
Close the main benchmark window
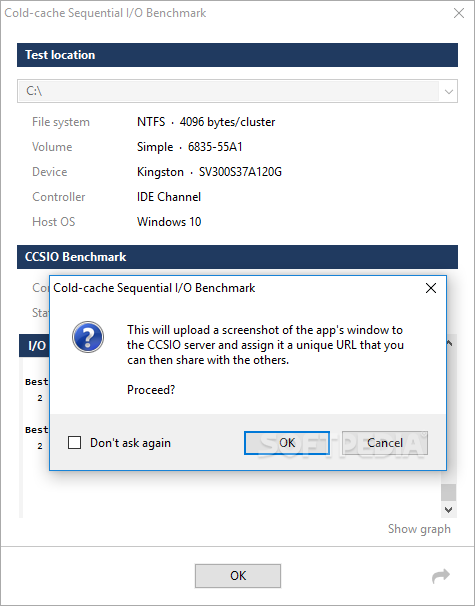point(459,13)
